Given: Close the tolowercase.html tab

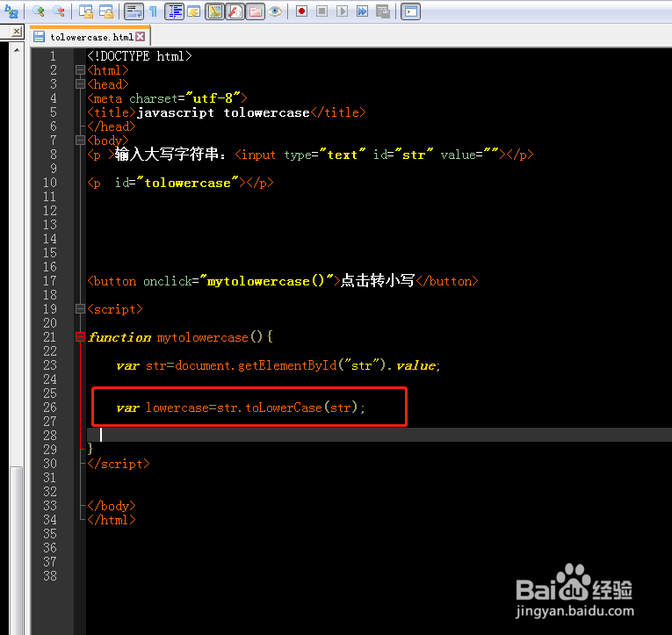Looking at the screenshot, I should tap(141, 37).
